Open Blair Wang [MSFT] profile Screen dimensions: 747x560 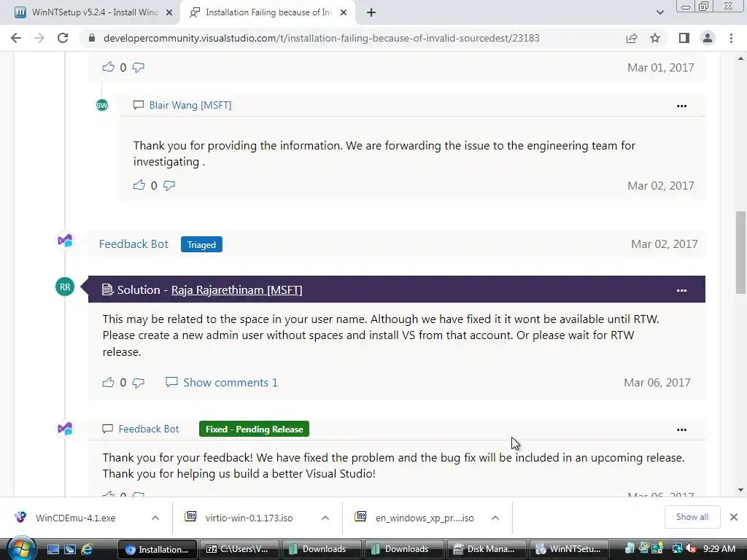tap(190, 105)
